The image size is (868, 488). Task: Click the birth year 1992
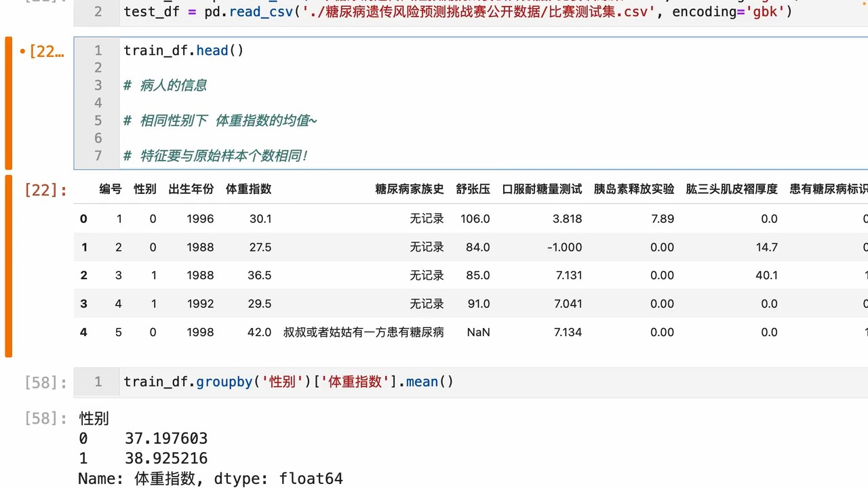201,304
